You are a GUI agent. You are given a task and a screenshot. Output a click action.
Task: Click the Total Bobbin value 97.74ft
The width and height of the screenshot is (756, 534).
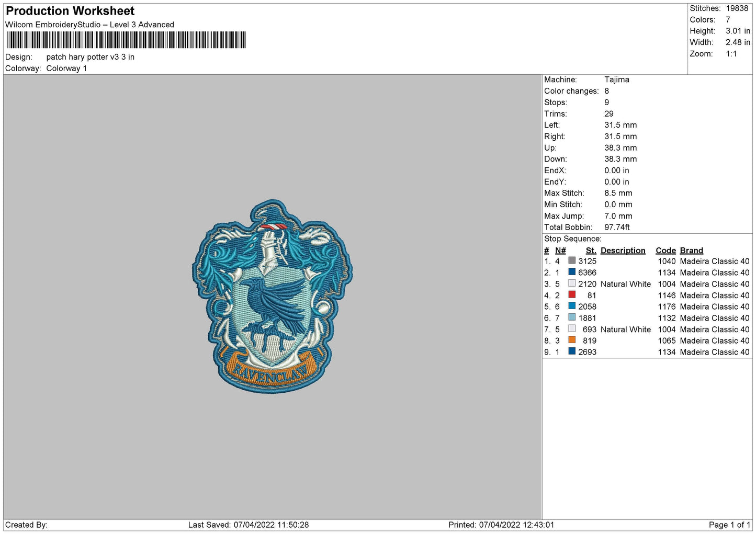click(617, 228)
